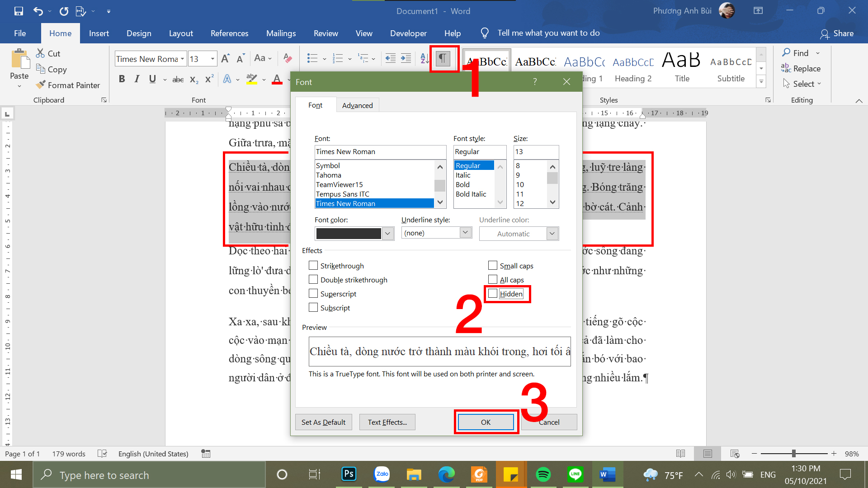Open the Change Case Aa dropdown
This screenshot has height=488, width=868.
coord(263,58)
